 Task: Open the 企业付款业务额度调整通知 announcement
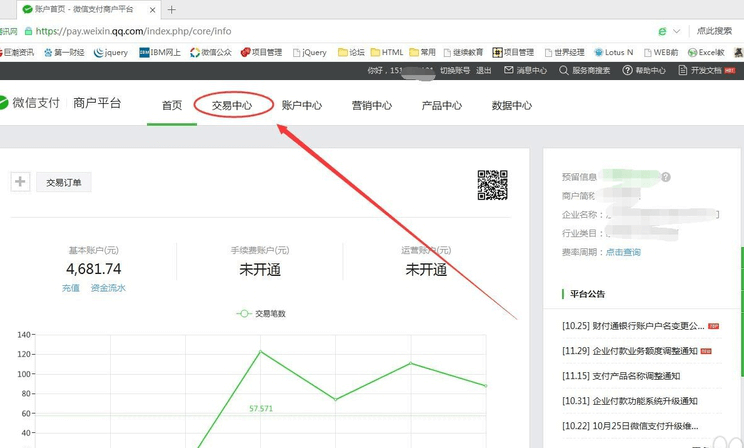pyautogui.click(x=637, y=351)
